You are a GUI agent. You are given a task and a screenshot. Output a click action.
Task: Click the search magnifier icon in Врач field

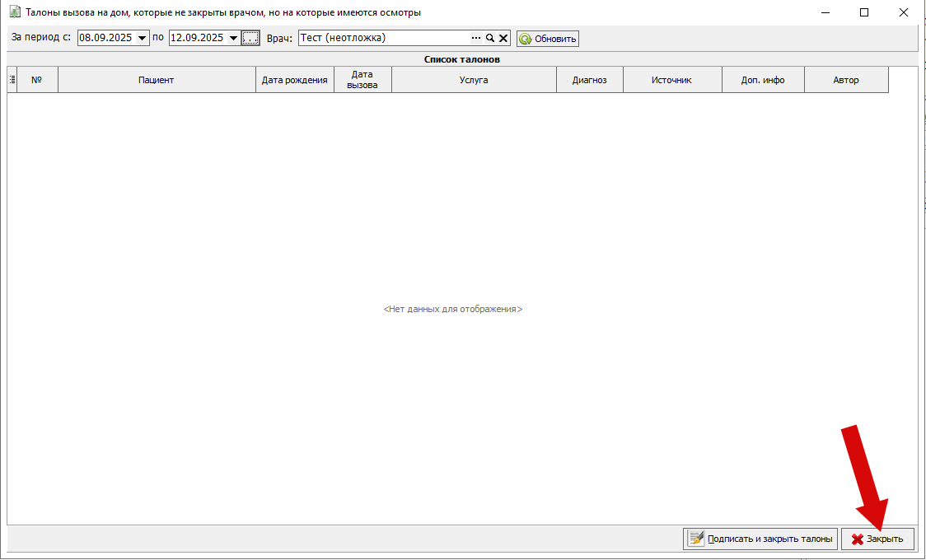[489, 38]
